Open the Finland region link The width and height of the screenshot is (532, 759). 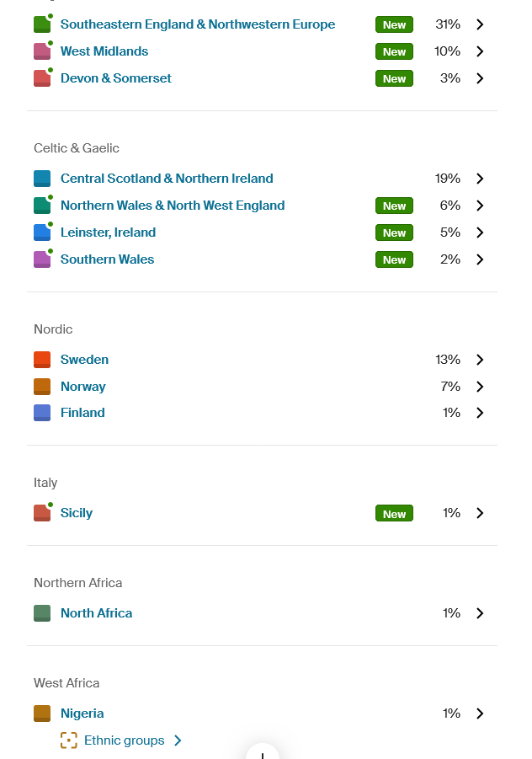point(82,413)
